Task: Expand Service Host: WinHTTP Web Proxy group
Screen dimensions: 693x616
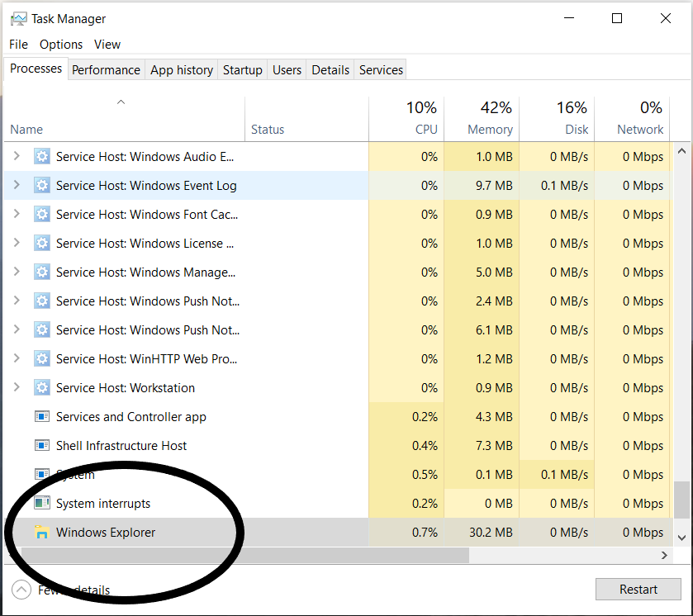Action: [16, 359]
